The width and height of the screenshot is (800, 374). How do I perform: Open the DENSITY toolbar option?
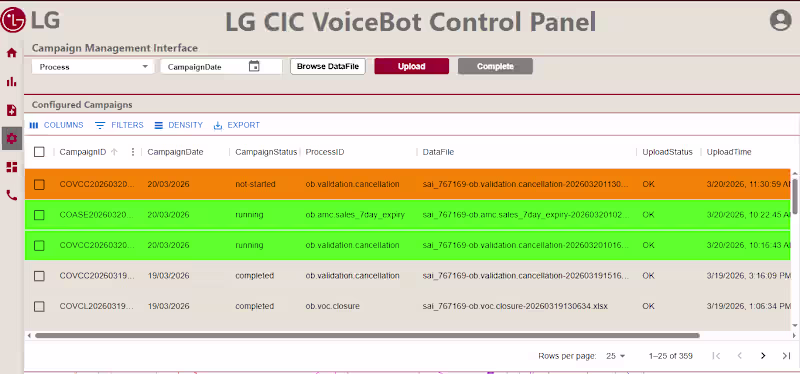coord(179,125)
